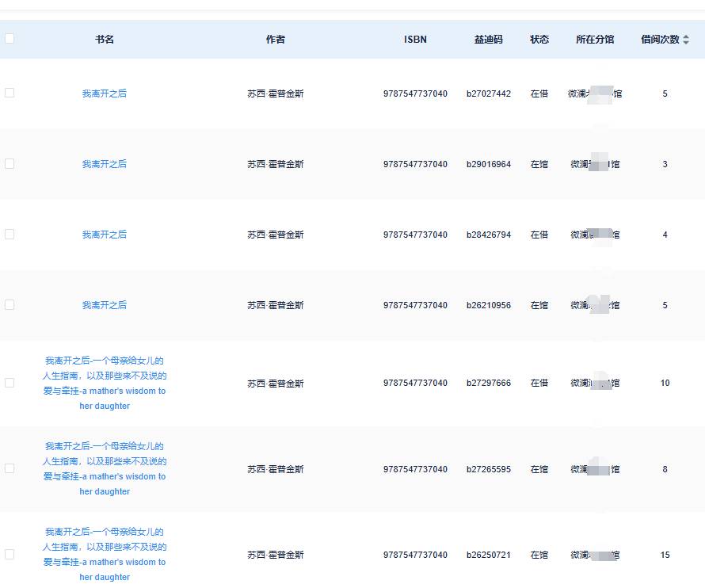Open 我离开之后 title link in row b29016964

[x=105, y=164]
